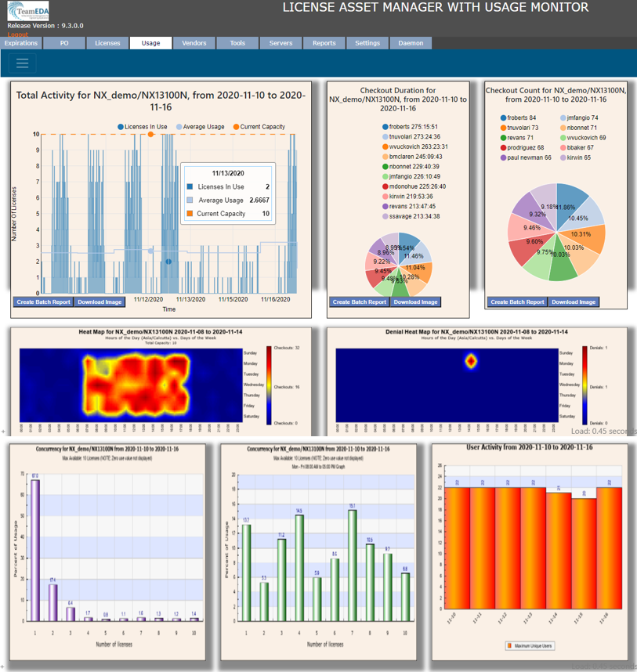This screenshot has height=672, width=637.
Task: Click the Logout link
Action: pos(17,34)
